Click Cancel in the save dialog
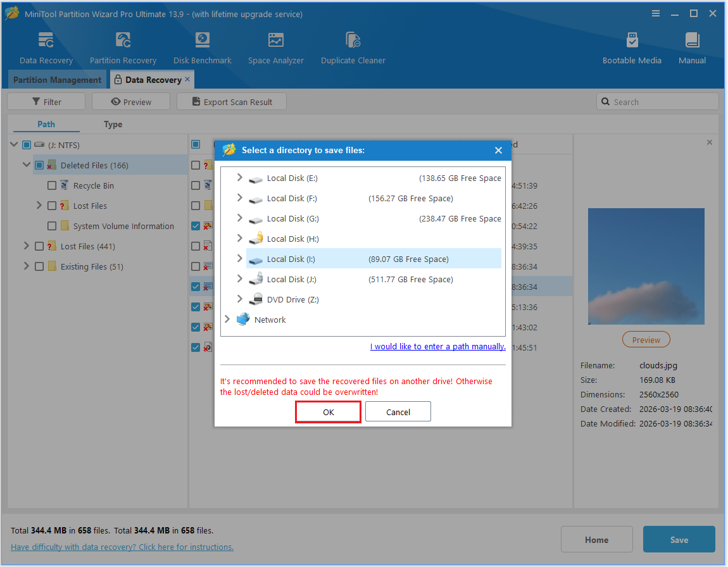This screenshot has width=728, height=567. point(398,412)
